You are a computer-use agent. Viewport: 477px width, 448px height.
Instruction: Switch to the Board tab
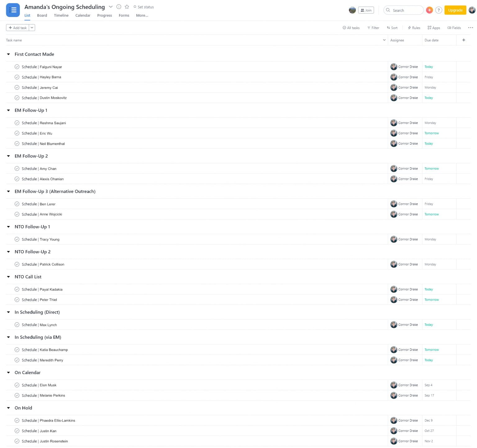[42, 15]
